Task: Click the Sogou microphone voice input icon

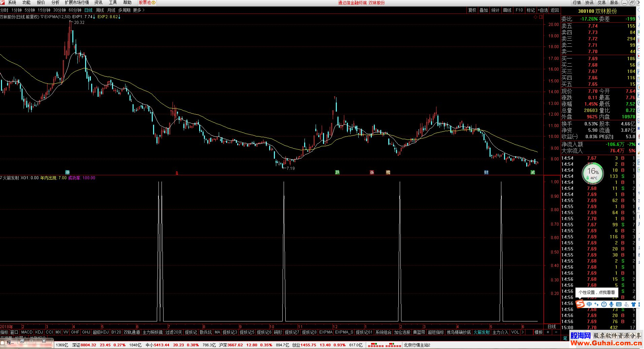Action: (x=611, y=304)
